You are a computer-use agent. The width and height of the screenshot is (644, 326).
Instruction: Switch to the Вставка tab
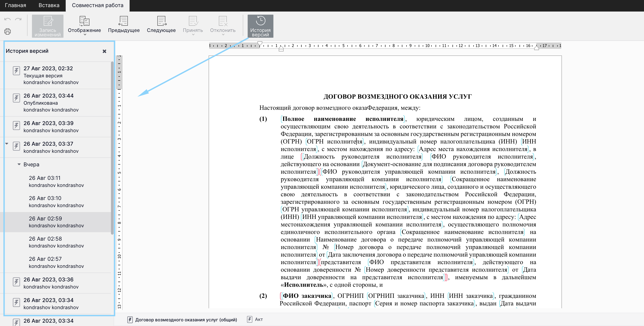coord(49,6)
